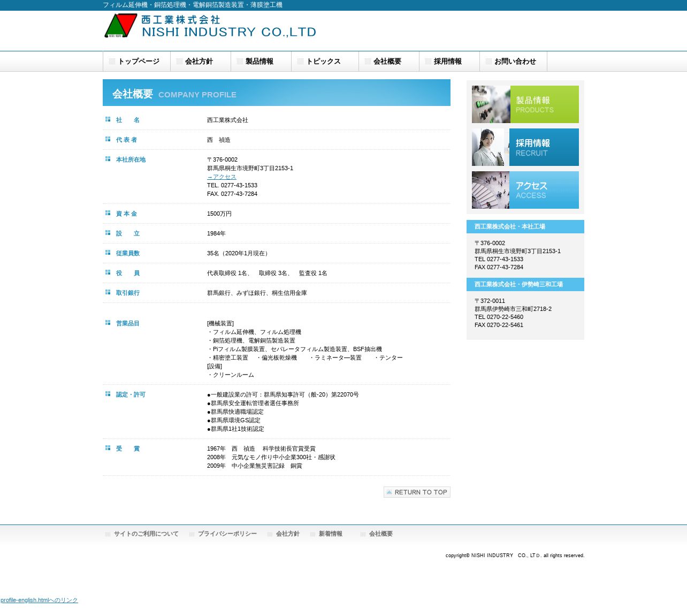The height and width of the screenshot is (616, 687).
Task: Click the icon beside 認定・許可 row
Action: [x=108, y=394]
